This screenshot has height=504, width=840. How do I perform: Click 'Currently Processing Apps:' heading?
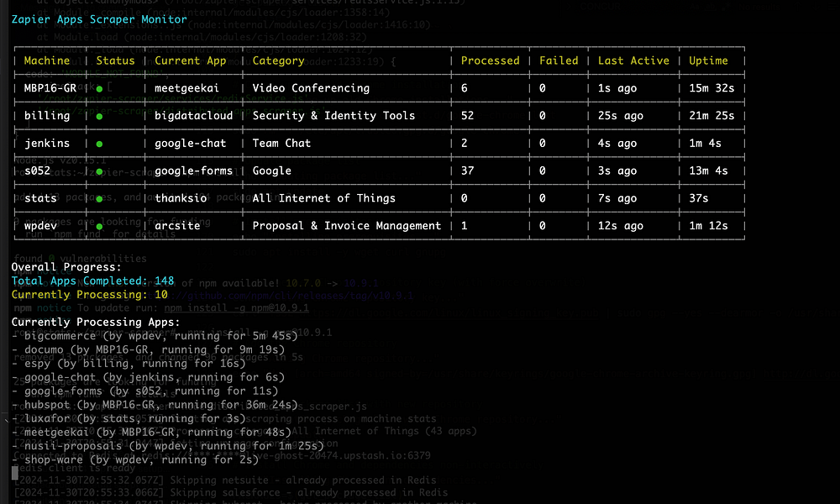(x=96, y=322)
